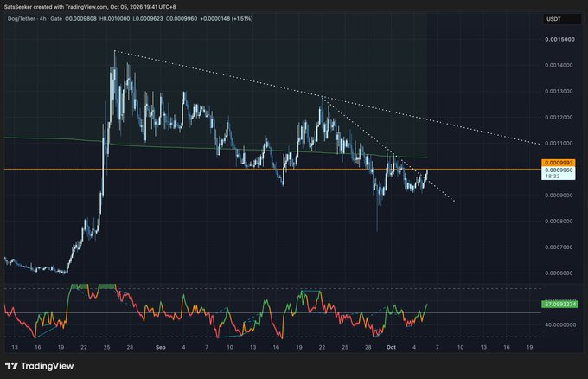Click the open value O0.0009808
588x379 pixels.
pos(80,18)
